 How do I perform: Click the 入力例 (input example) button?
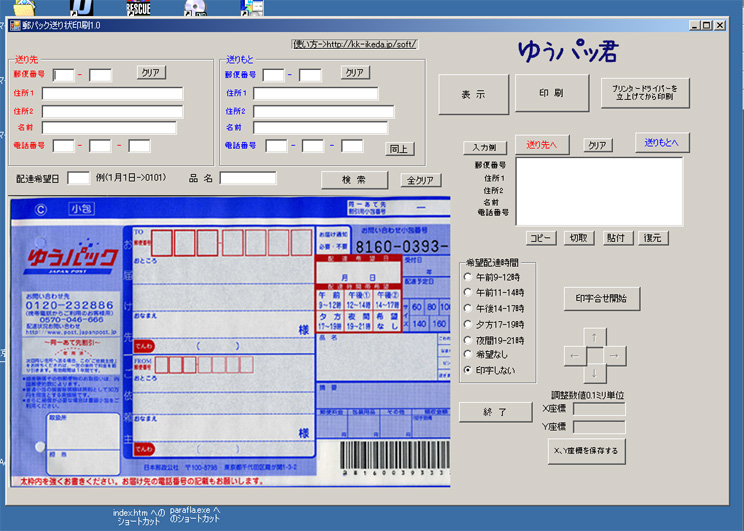point(485,148)
